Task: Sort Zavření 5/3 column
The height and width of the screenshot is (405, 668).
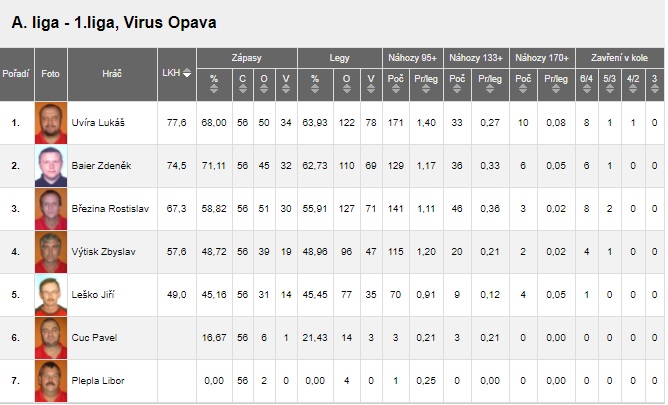Action: point(609,89)
